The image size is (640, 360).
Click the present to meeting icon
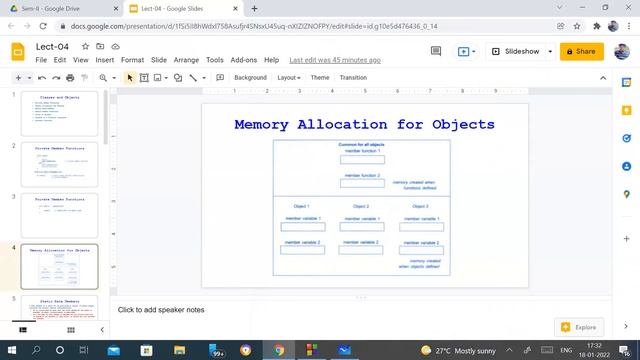[x=463, y=52]
